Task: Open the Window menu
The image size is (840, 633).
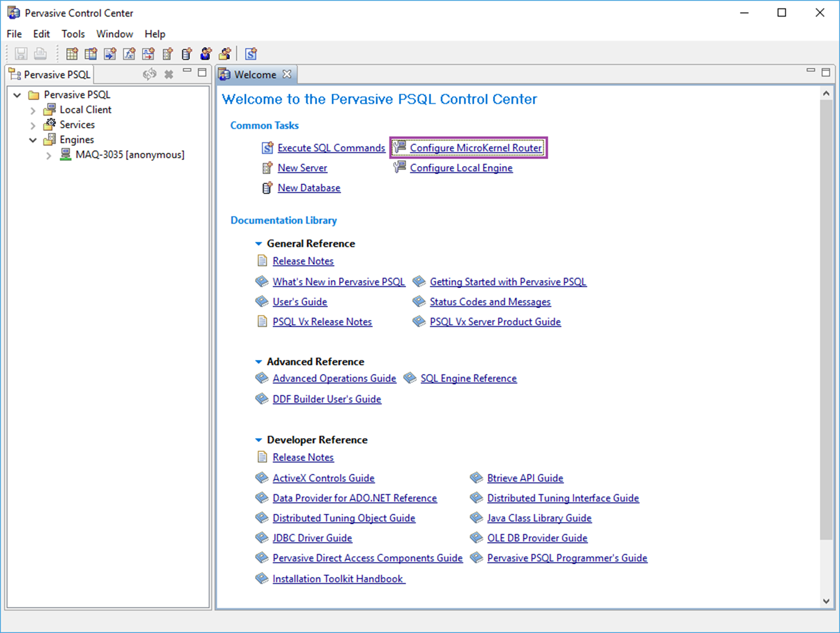Action: click(114, 34)
